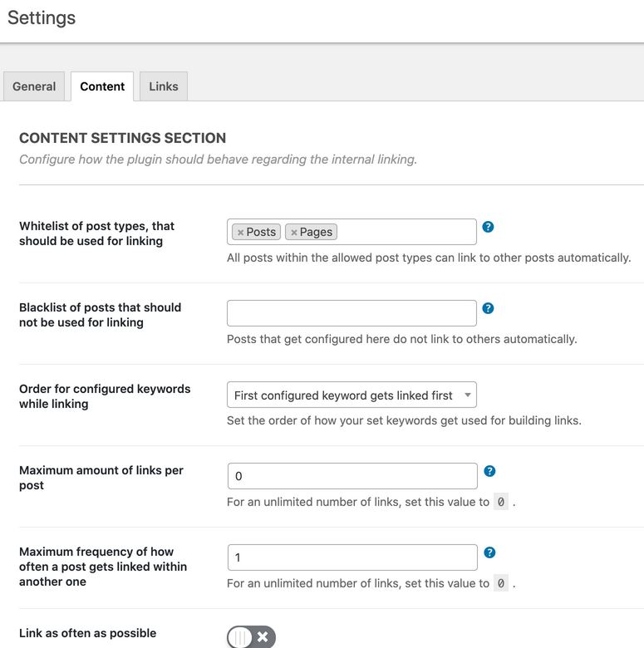This screenshot has width=644, height=648.
Task: Open the First configured keyword gets linked first select
Action: [x=351, y=395]
